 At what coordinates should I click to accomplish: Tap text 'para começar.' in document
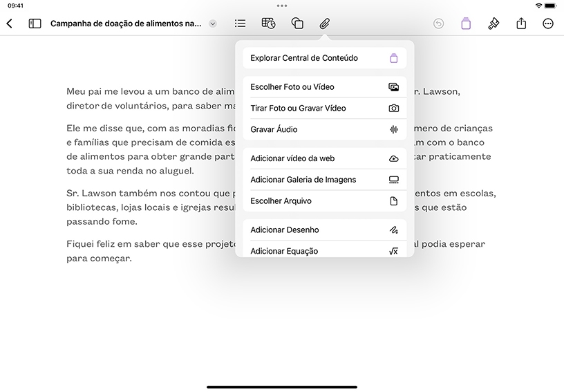[x=99, y=259]
